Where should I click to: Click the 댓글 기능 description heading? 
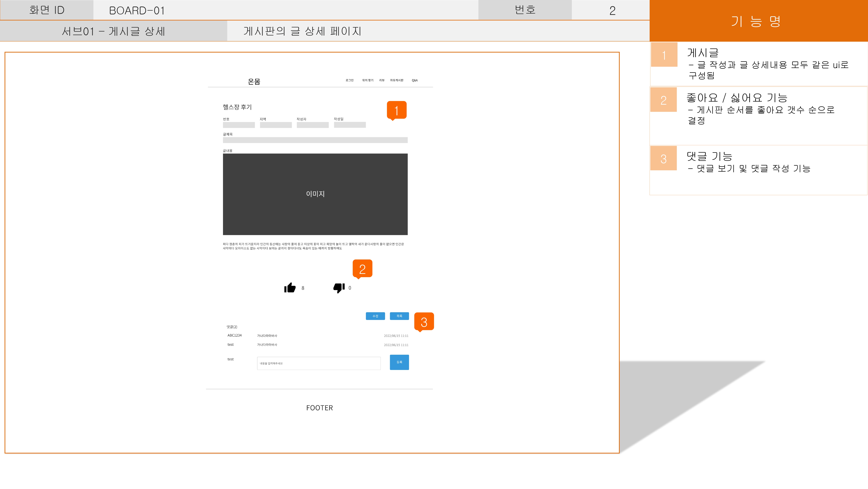pyautogui.click(x=709, y=156)
